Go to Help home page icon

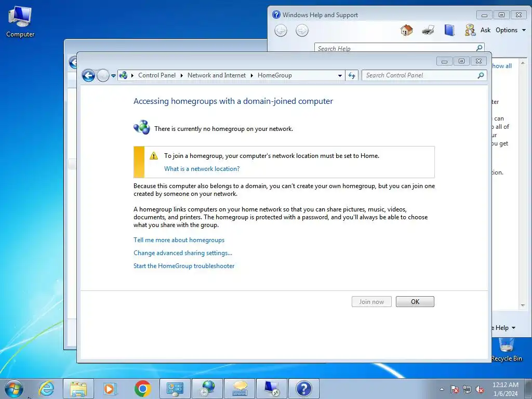(406, 30)
